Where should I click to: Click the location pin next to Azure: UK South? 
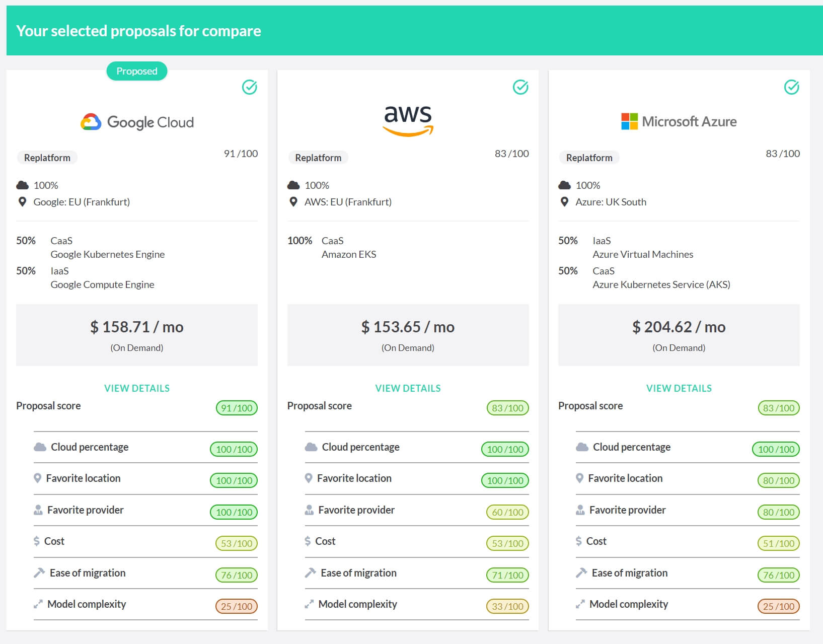564,202
